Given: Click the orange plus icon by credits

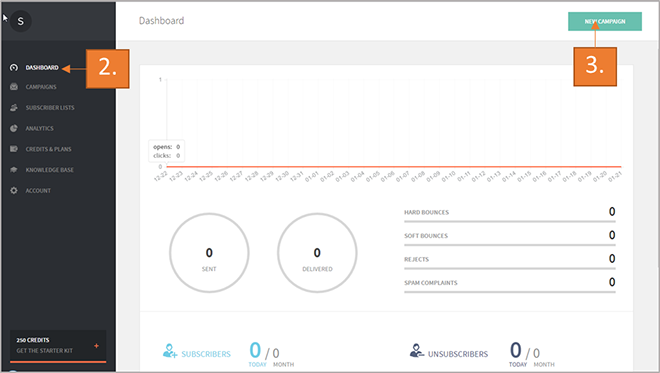Looking at the screenshot, I should point(96,346).
